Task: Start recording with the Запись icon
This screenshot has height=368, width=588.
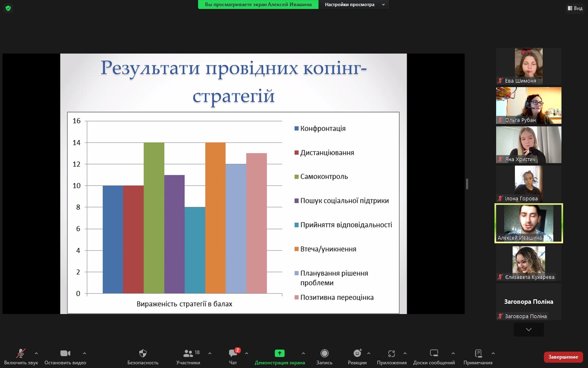Action: point(325,353)
